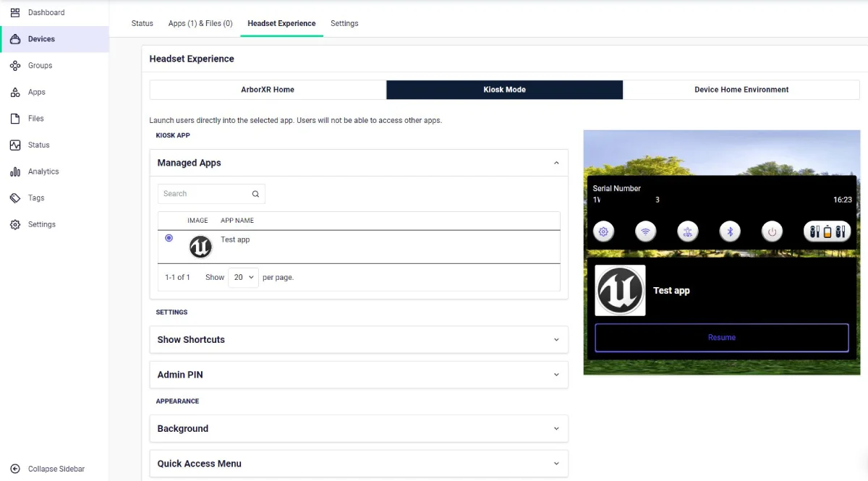
Task: Click the magnifier icon in search box
Action: [255, 194]
